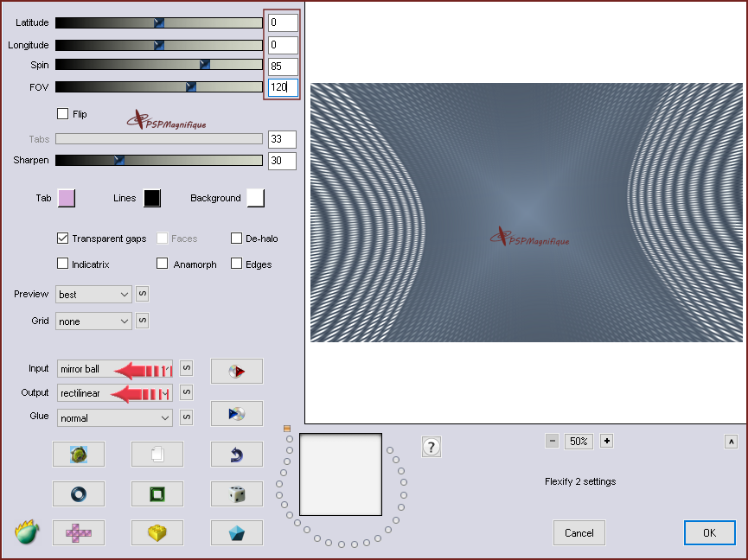Click the blue pentagon gem button
This screenshot has height=560, width=748.
coord(236,533)
